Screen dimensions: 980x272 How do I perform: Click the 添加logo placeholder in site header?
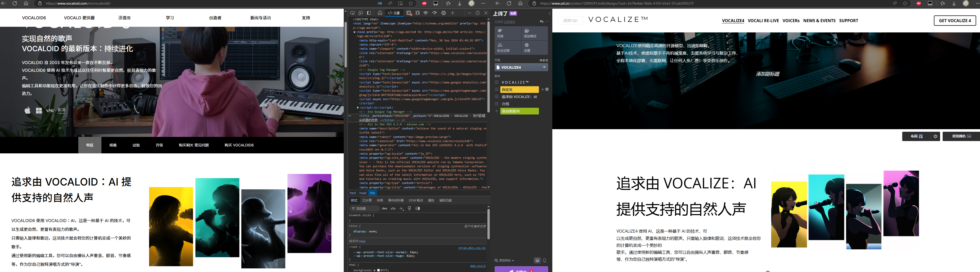tap(570, 20)
